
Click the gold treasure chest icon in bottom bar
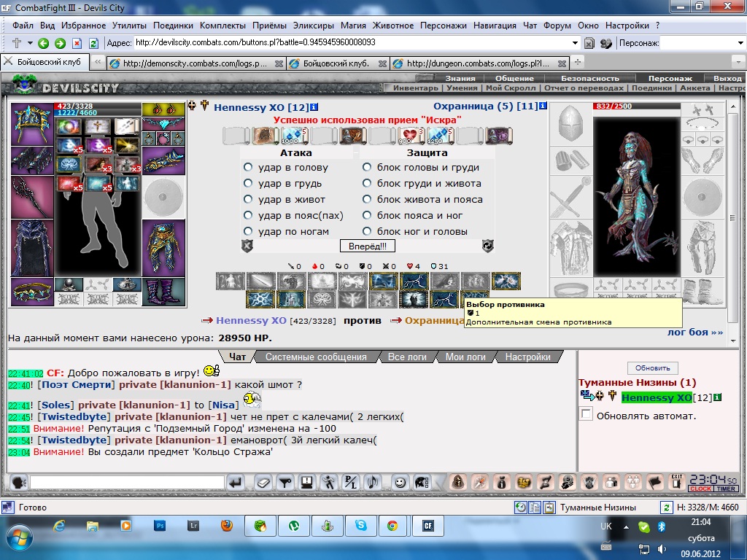pyautogui.click(x=524, y=483)
